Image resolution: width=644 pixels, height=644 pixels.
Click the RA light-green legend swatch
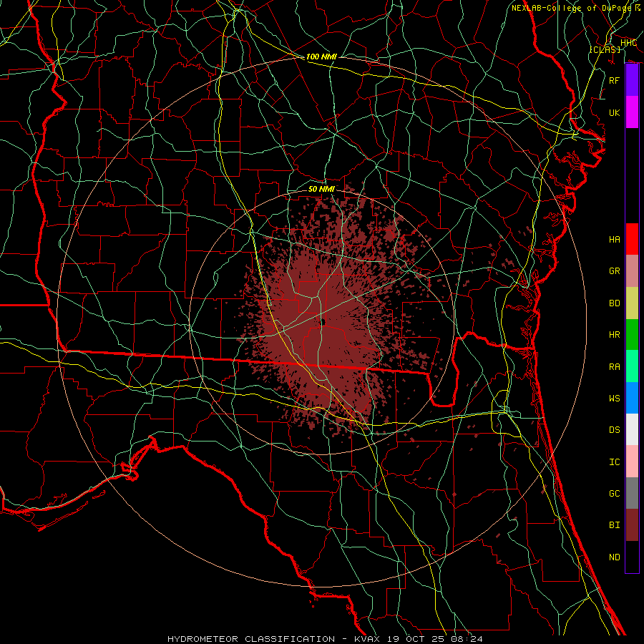pos(632,366)
